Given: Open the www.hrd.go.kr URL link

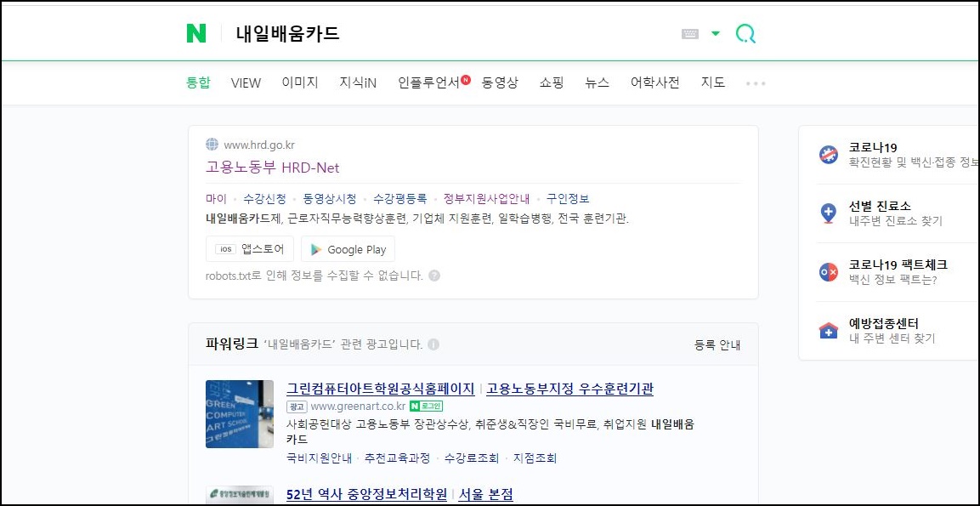Looking at the screenshot, I should pos(258,145).
